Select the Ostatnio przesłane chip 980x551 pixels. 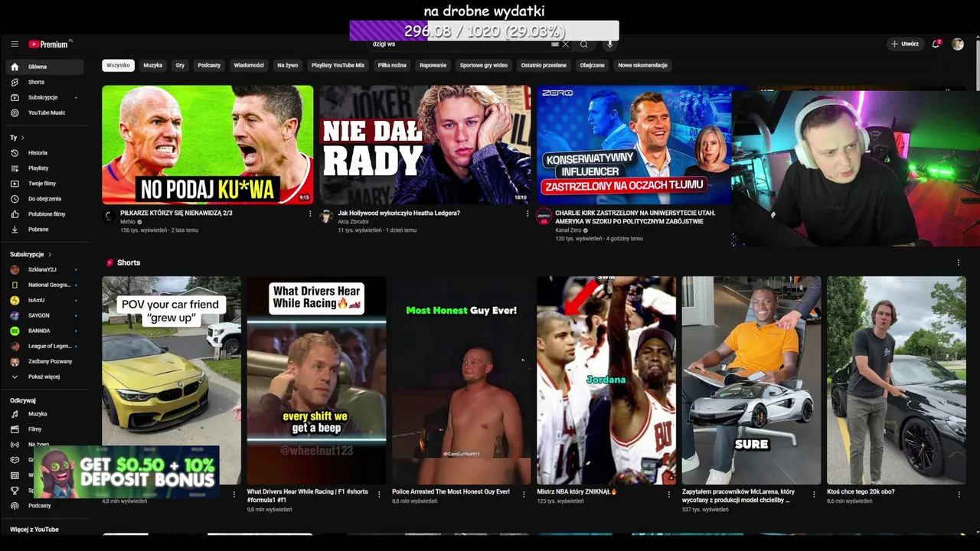[x=544, y=65]
